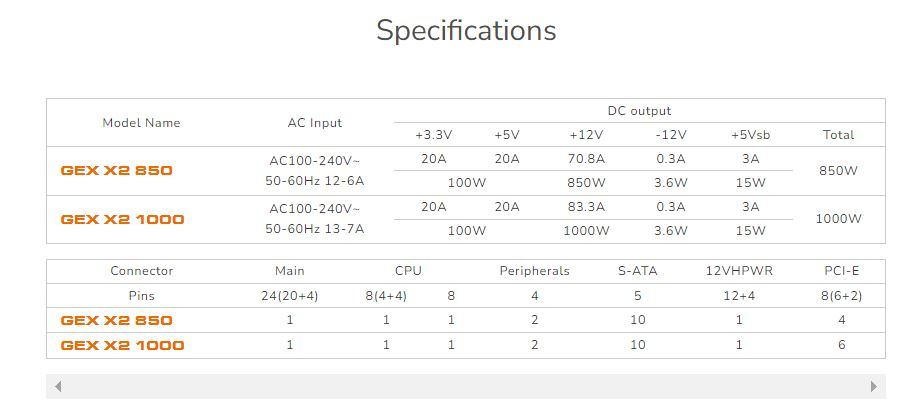Click the Specifications heading

point(466,30)
